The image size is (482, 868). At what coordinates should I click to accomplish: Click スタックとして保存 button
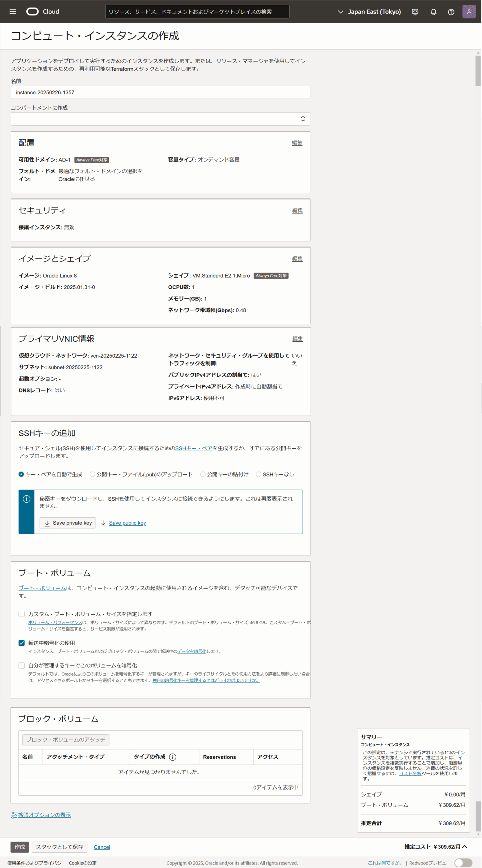coord(59,847)
